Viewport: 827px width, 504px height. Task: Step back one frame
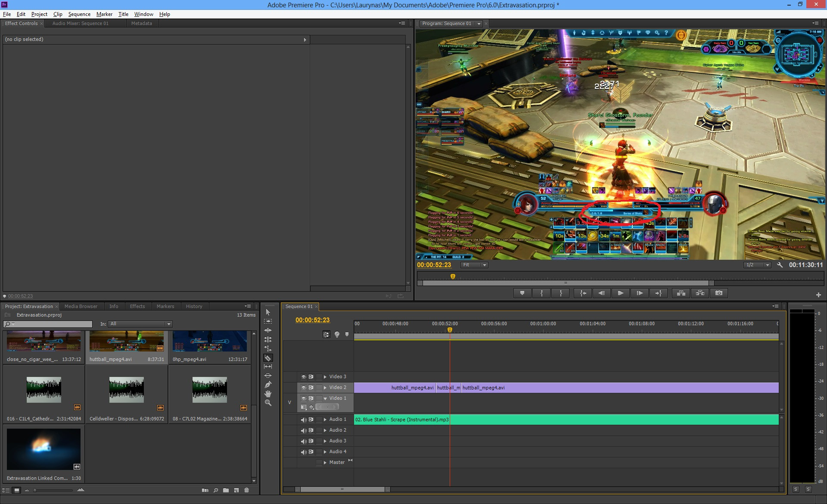pyautogui.click(x=601, y=293)
